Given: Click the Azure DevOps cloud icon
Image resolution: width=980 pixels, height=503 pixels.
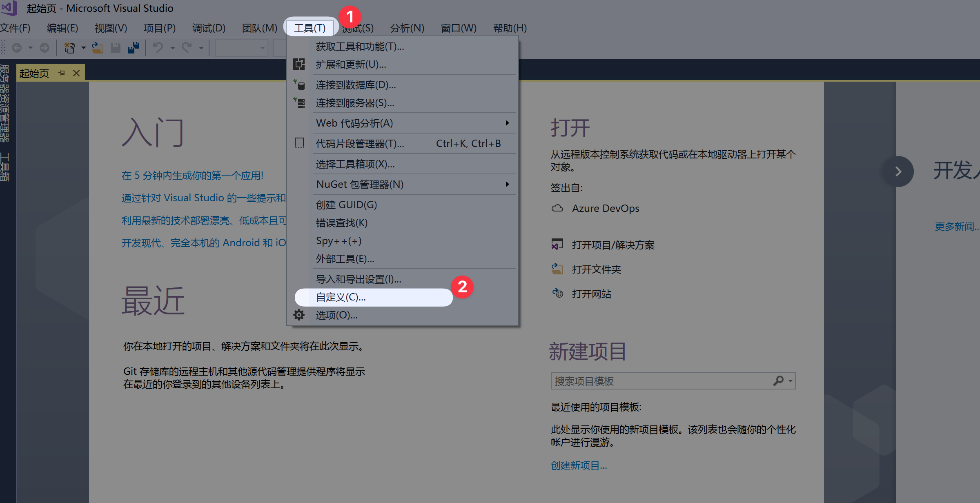Looking at the screenshot, I should coord(557,208).
